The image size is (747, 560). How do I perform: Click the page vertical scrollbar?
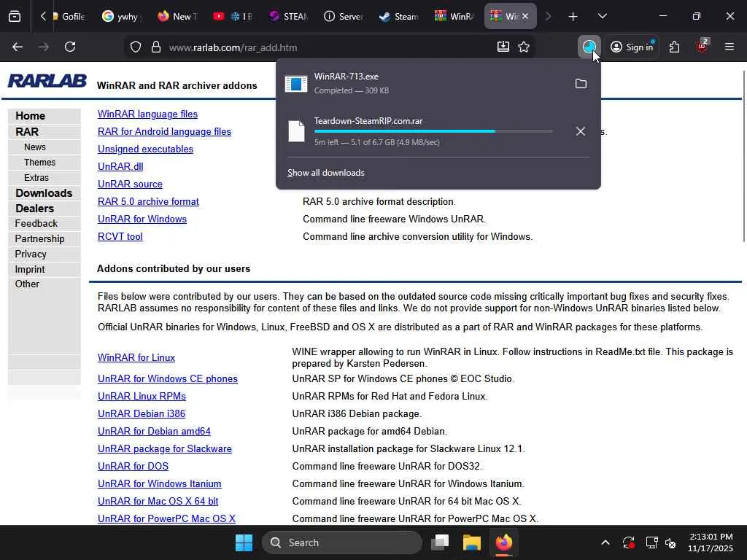[743, 156]
